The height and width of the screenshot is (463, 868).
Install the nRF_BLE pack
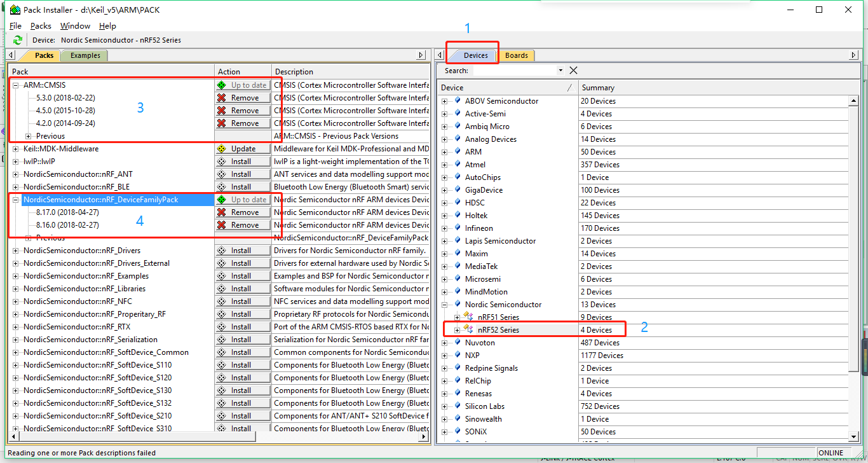pyautogui.click(x=243, y=187)
